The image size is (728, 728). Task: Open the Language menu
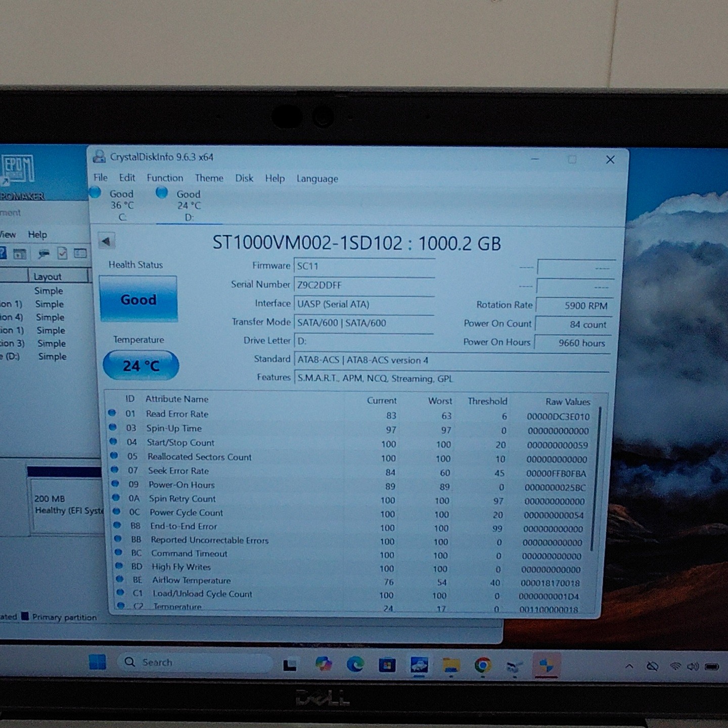[317, 178]
